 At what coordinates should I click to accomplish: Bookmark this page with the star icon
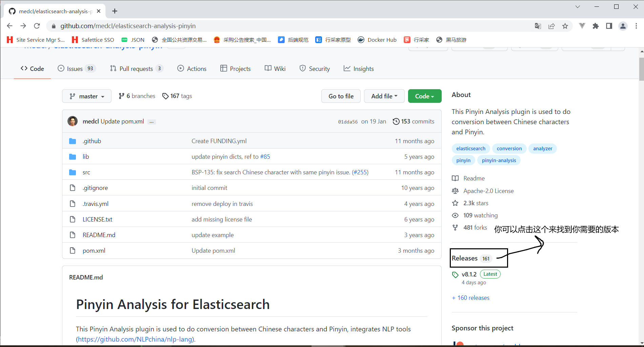coord(565,26)
